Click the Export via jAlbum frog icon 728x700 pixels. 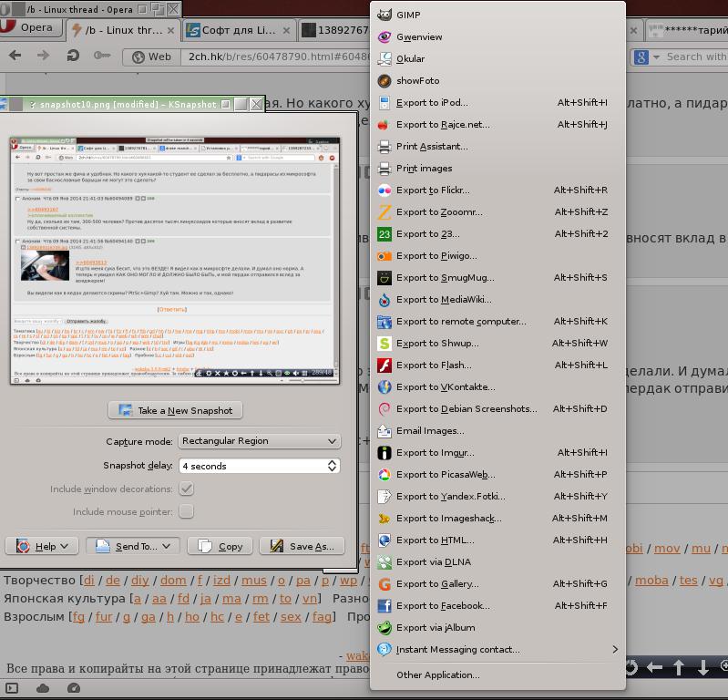(x=385, y=627)
